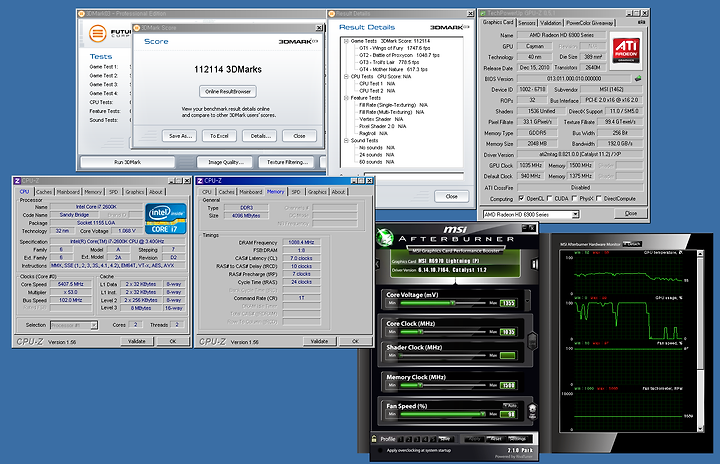The width and height of the screenshot is (720, 464).
Task: Collapse the Game Tests tree node
Action: pyautogui.click(x=346, y=41)
